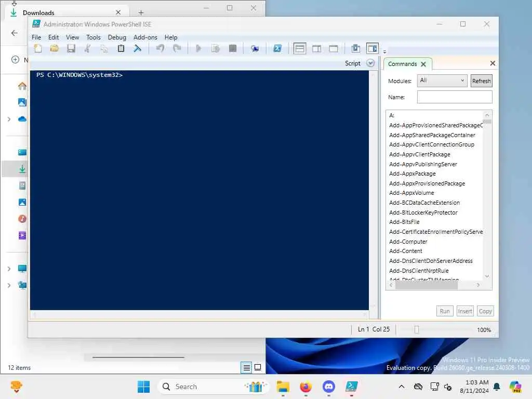Click the Redo arrow toolbar icon

pos(177,48)
